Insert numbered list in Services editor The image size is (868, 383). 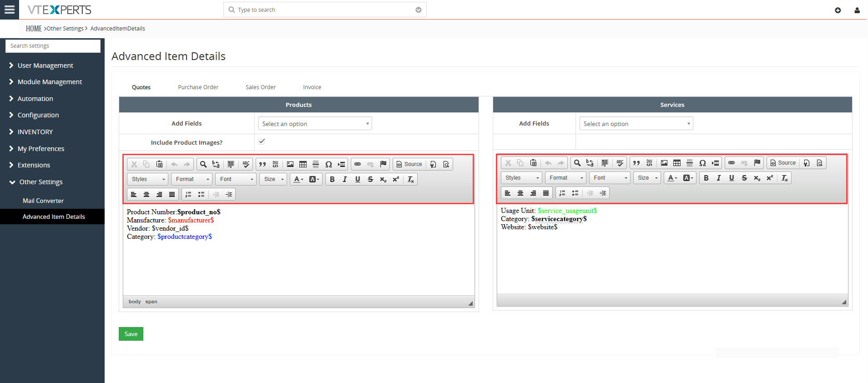click(x=562, y=193)
